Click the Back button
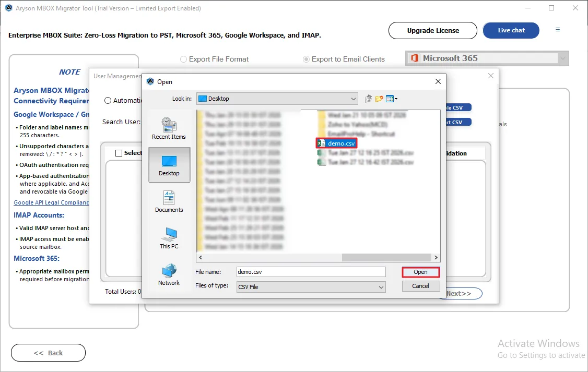The image size is (588, 372). [x=49, y=353]
